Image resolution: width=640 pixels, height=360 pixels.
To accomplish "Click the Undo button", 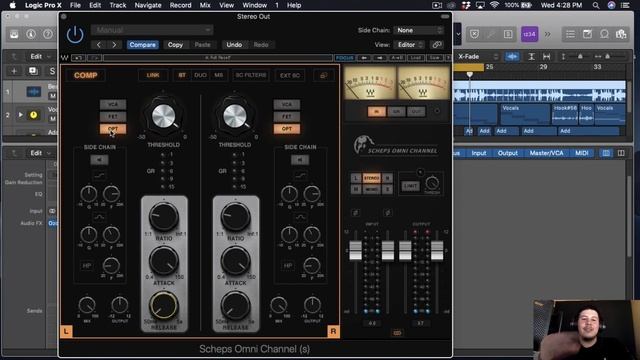I will click(x=234, y=45).
